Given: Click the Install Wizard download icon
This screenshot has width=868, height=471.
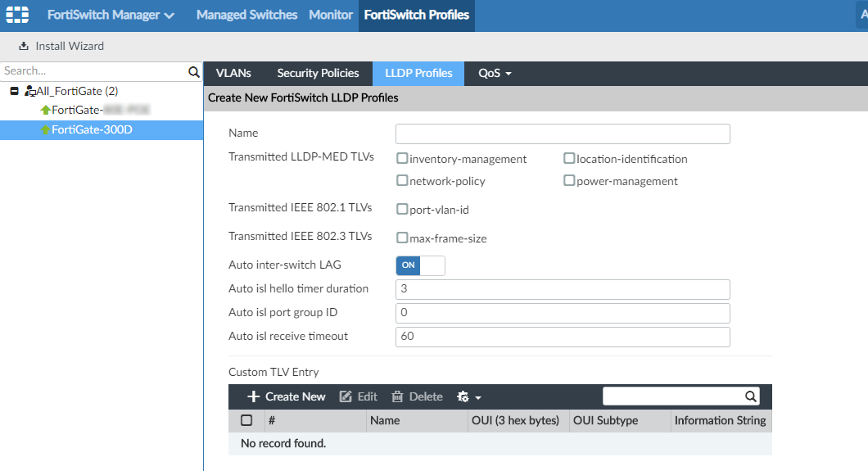Looking at the screenshot, I should [24, 46].
